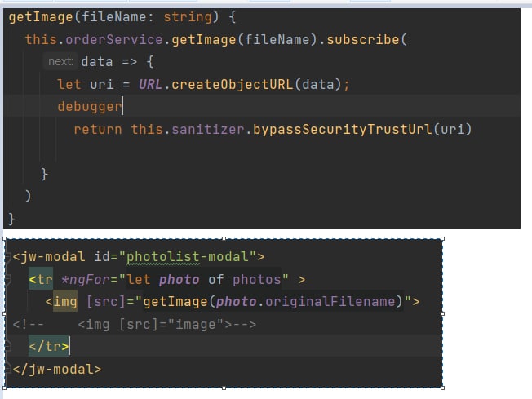Collapse the tr block using its gutter fold marker

click(x=8, y=280)
